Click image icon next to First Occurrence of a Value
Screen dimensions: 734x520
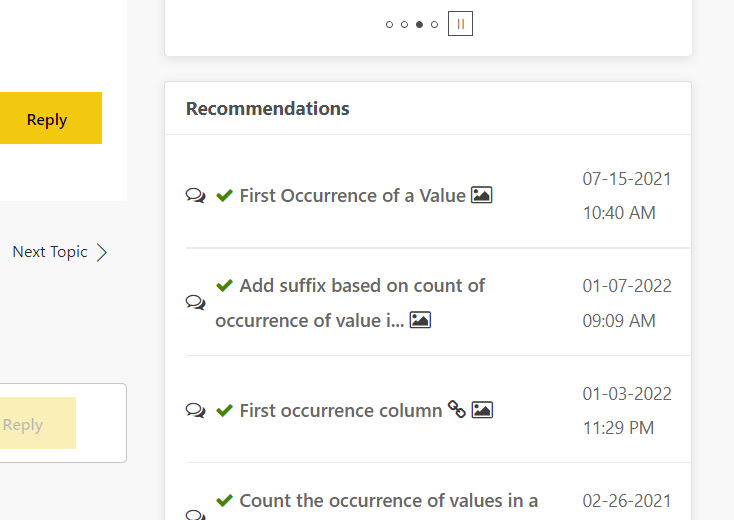tap(482, 195)
